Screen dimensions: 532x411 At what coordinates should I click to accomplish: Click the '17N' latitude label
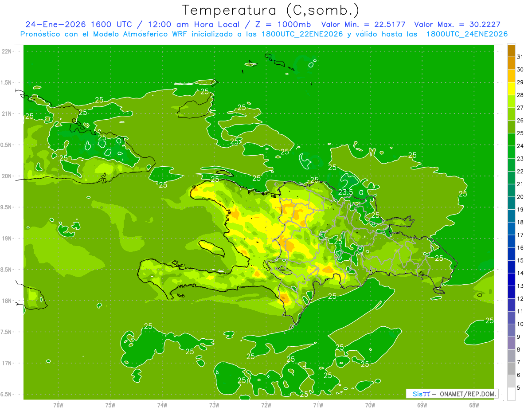7,364
